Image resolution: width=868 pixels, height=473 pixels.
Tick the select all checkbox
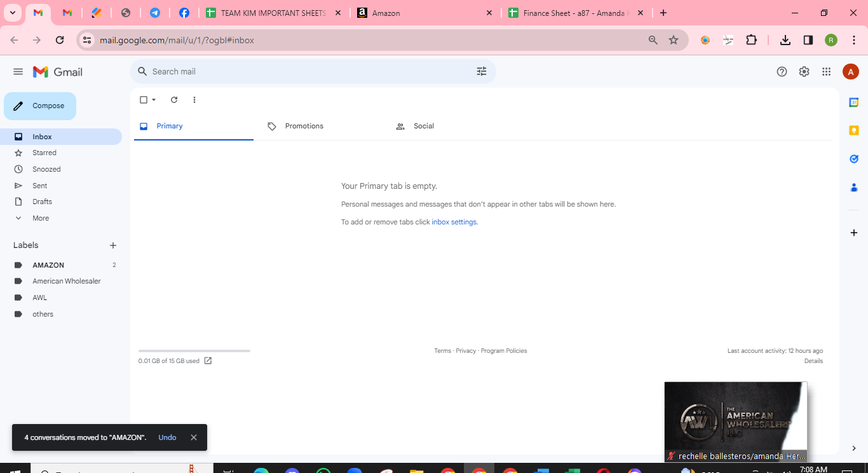(144, 100)
